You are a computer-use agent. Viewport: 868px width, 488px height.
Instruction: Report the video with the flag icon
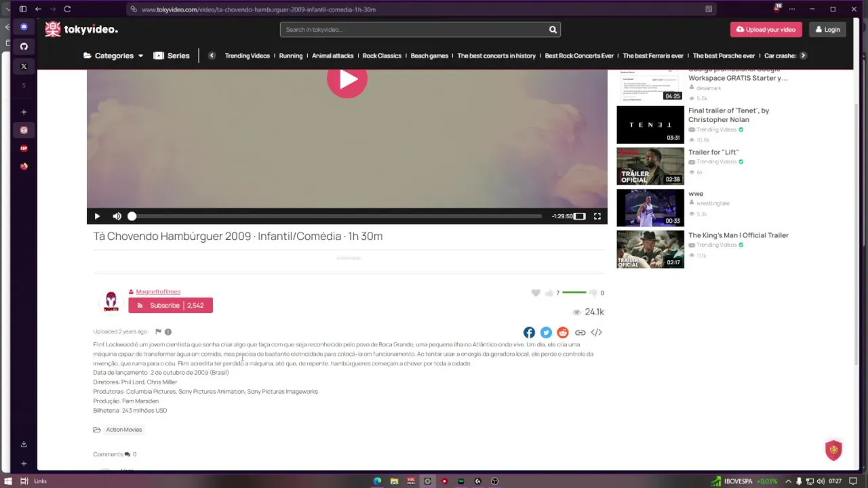(x=158, y=331)
